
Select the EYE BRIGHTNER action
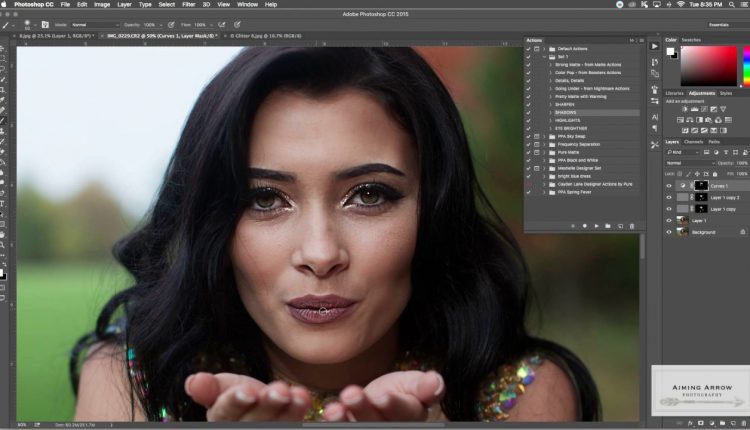click(x=571, y=128)
